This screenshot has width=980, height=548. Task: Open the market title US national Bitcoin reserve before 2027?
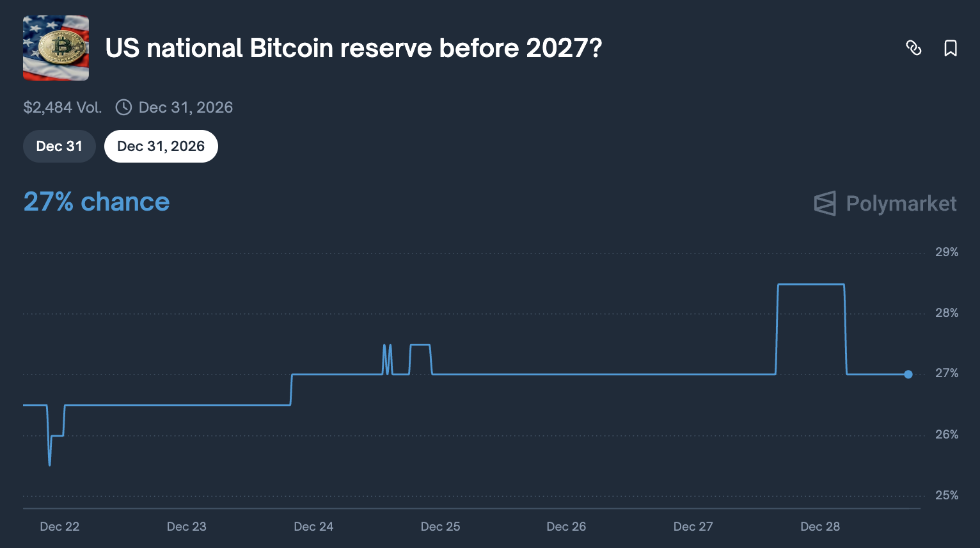point(354,47)
